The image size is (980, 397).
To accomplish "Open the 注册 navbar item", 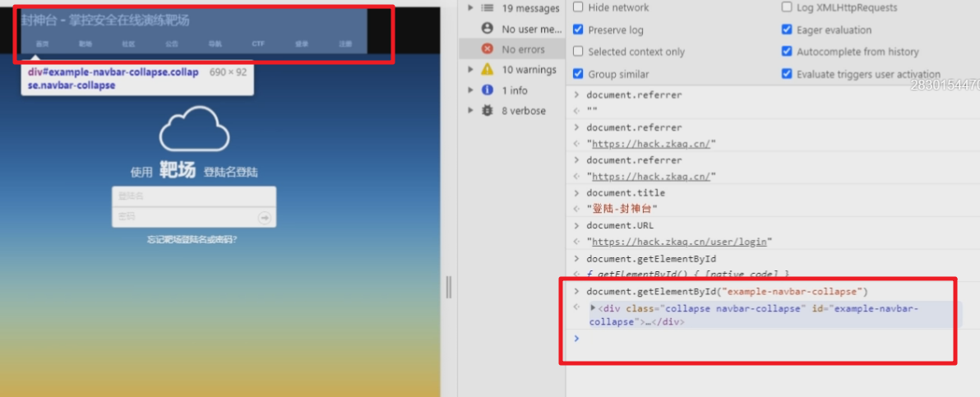I will (x=345, y=44).
